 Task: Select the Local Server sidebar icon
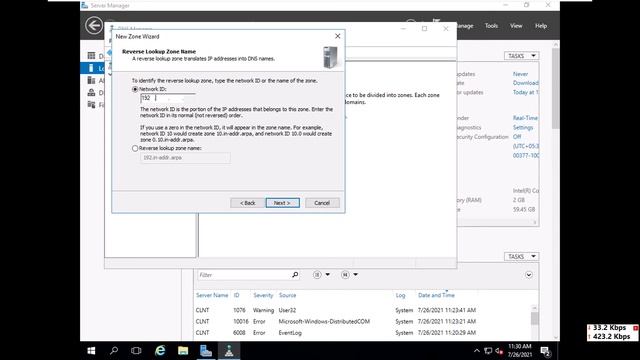point(91,68)
